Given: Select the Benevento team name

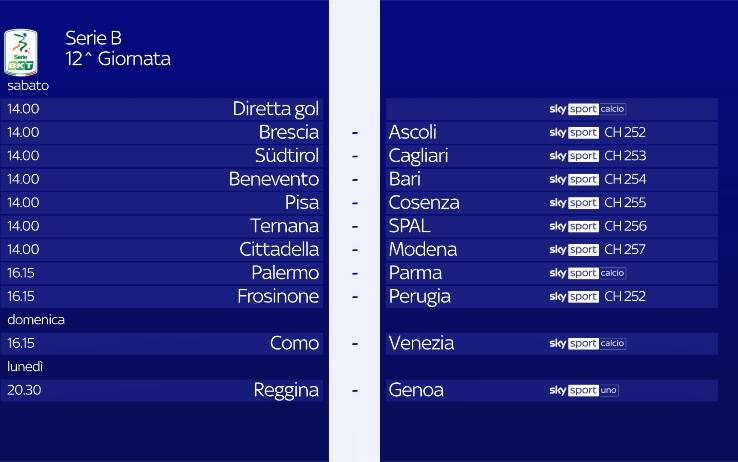Looking at the screenshot, I should point(273,179).
